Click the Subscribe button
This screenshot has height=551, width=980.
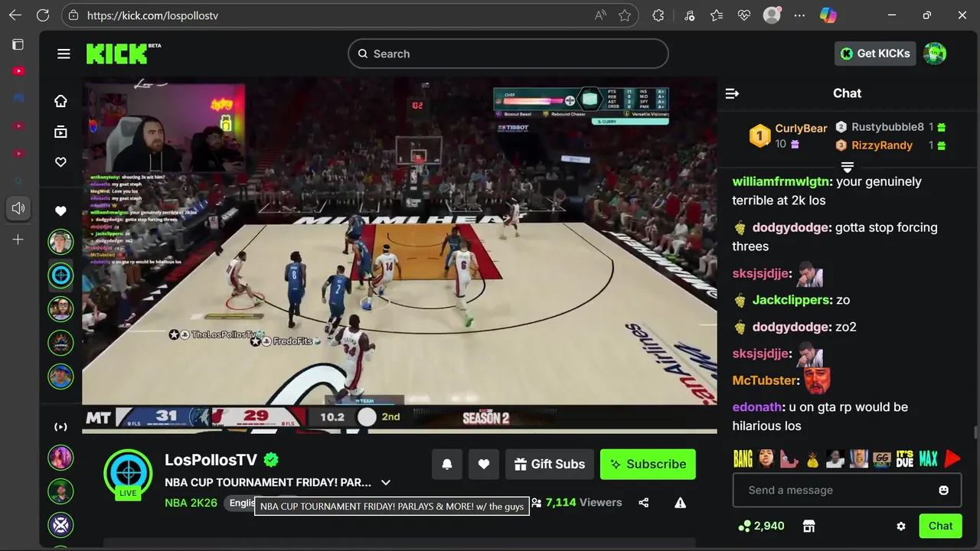point(648,464)
